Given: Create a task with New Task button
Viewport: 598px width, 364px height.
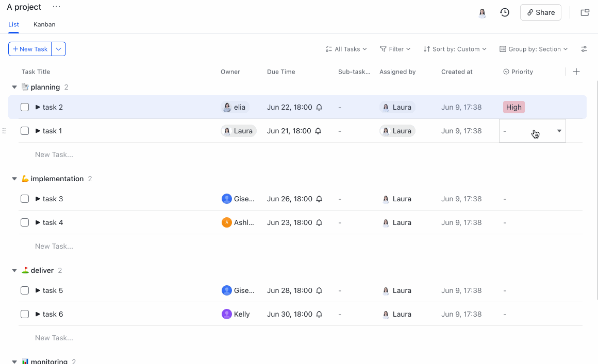Looking at the screenshot, I should (x=30, y=49).
